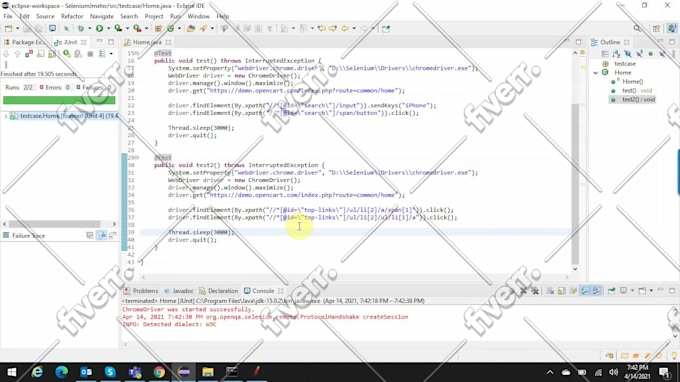
Task: Select test2() : void in Outline
Action: click(638, 100)
